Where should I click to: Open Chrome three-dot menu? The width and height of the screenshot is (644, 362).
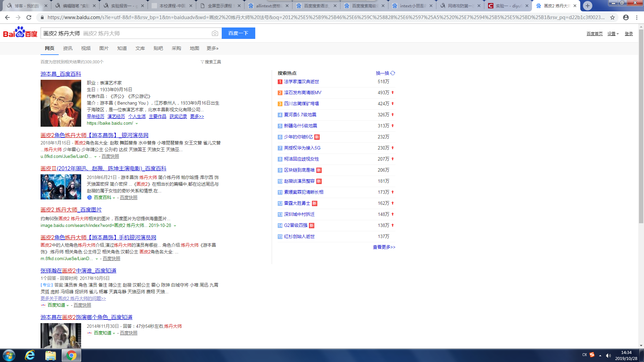point(637,17)
